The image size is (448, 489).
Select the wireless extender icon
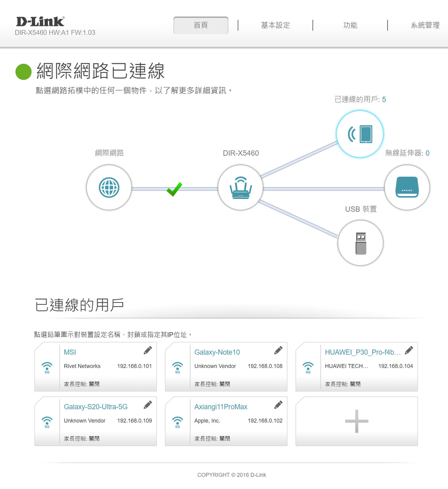coord(407,188)
